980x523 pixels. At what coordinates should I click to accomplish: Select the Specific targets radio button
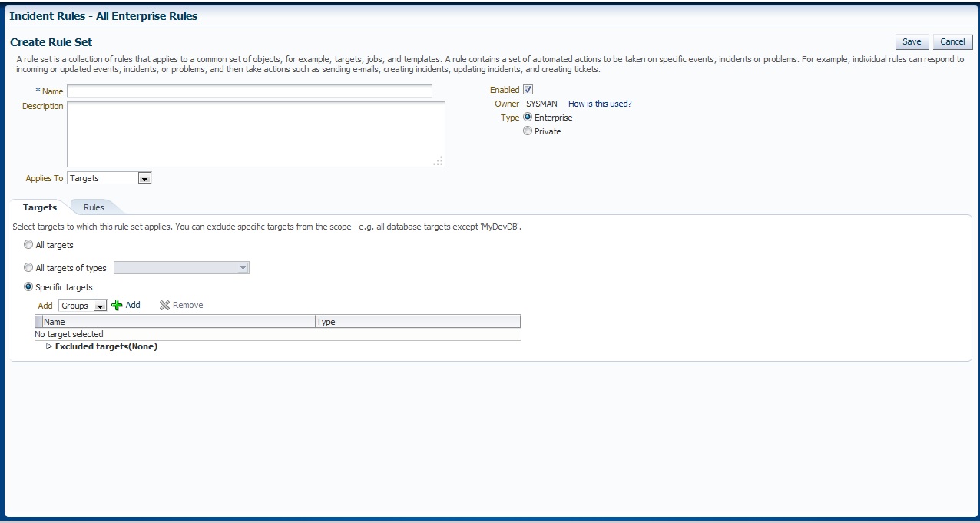click(x=29, y=287)
